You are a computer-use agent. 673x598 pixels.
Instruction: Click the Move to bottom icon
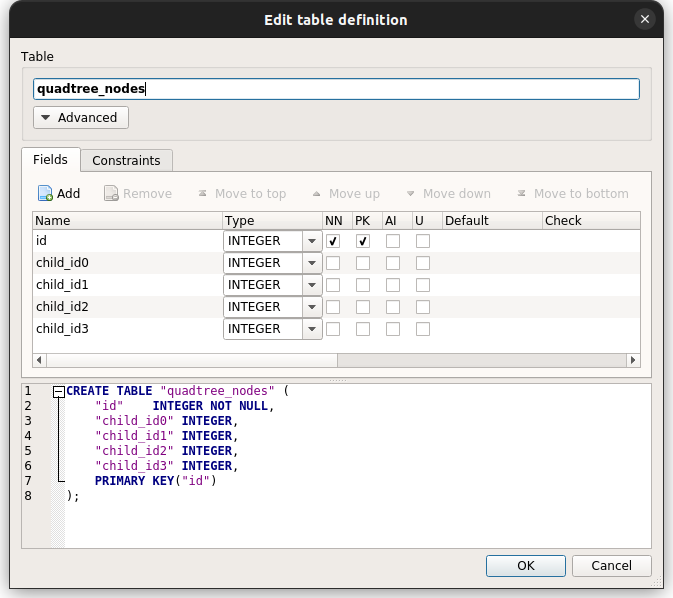521,194
